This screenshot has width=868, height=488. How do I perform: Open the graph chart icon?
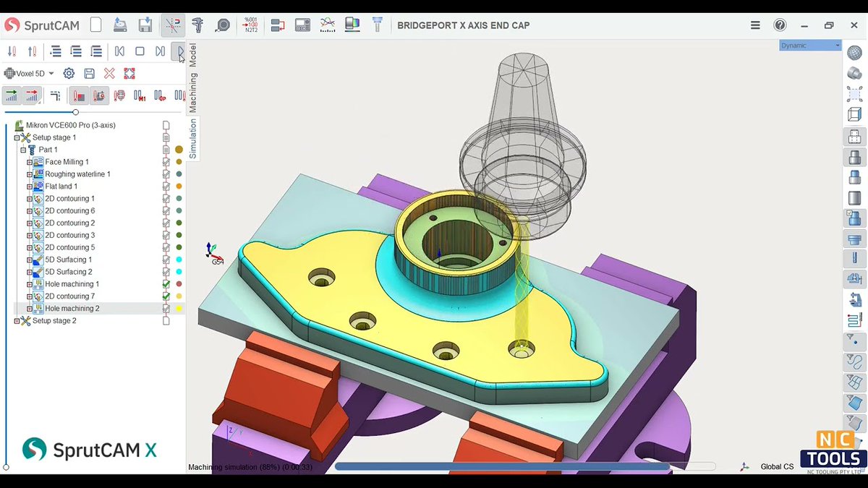[x=328, y=25]
